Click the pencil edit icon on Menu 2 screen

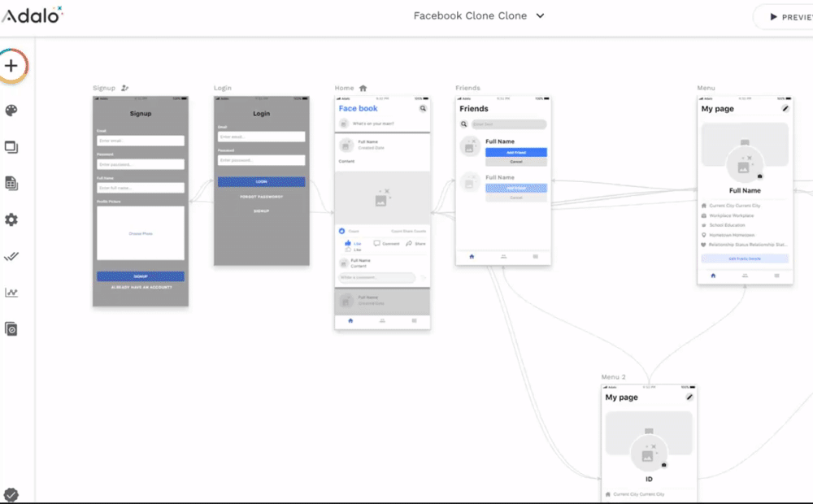tap(689, 398)
